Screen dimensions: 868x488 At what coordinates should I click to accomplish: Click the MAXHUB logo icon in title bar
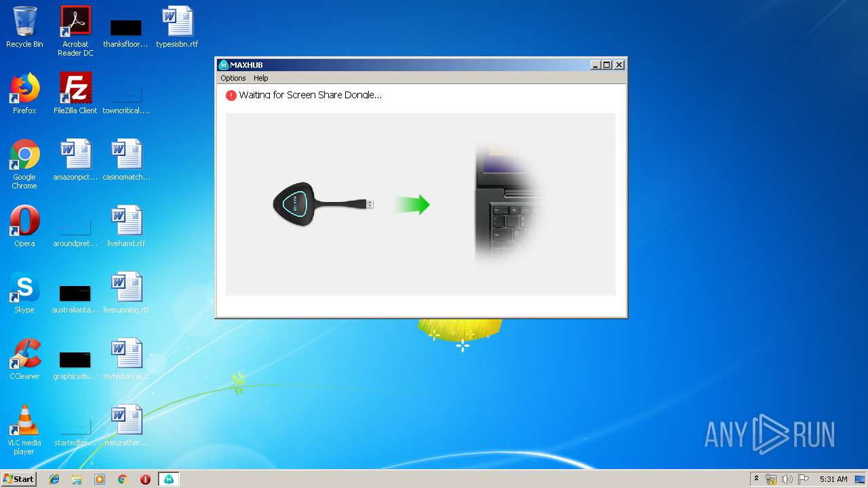(x=224, y=65)
